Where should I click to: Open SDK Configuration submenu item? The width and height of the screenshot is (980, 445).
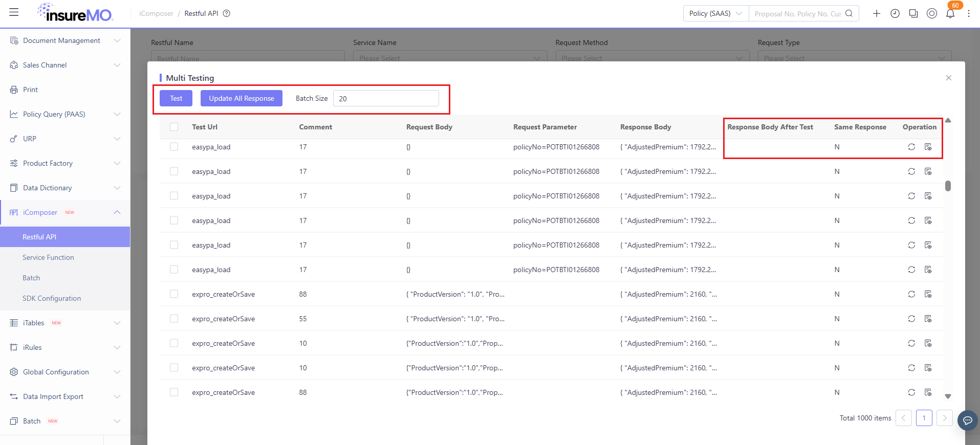point(65,298)
